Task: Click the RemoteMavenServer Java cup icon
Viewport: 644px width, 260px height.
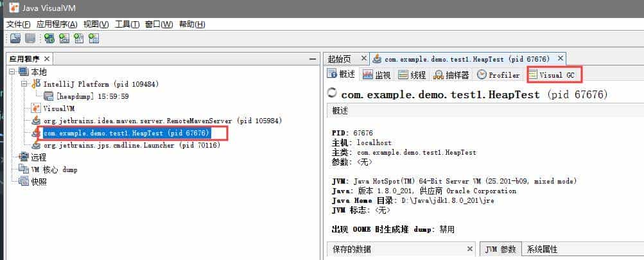Action: click(x=37, y=121)
